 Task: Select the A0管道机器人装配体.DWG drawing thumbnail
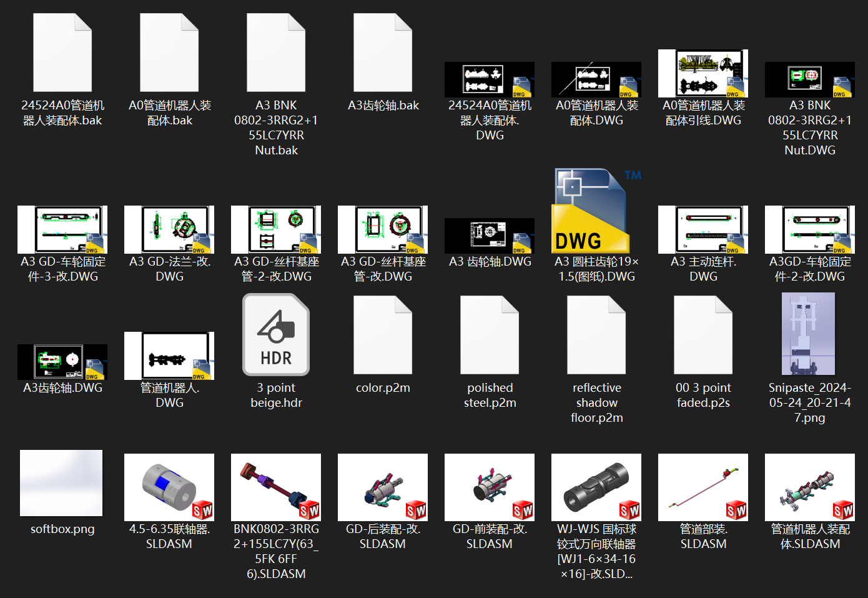coord(596,79)
